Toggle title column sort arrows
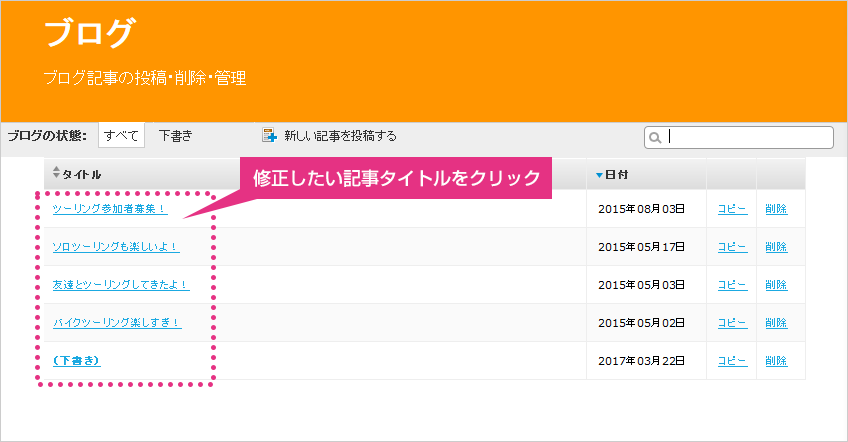 tap(56, 173)
